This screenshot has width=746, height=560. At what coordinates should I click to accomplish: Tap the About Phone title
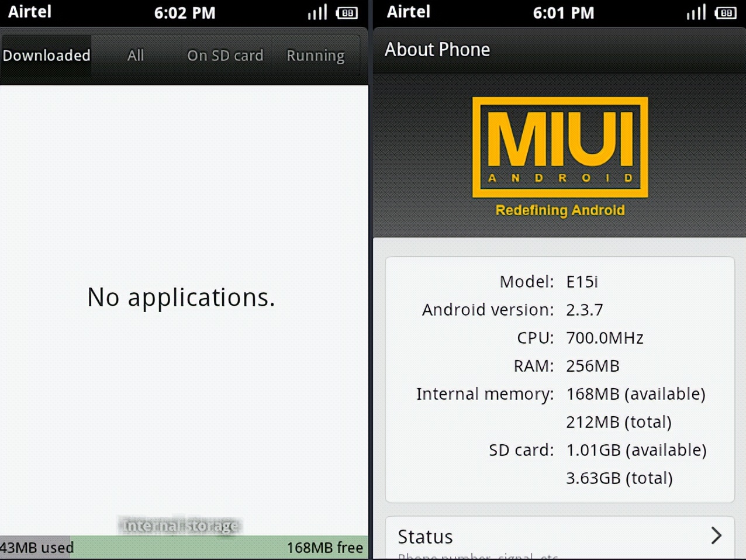click(437, 50)
